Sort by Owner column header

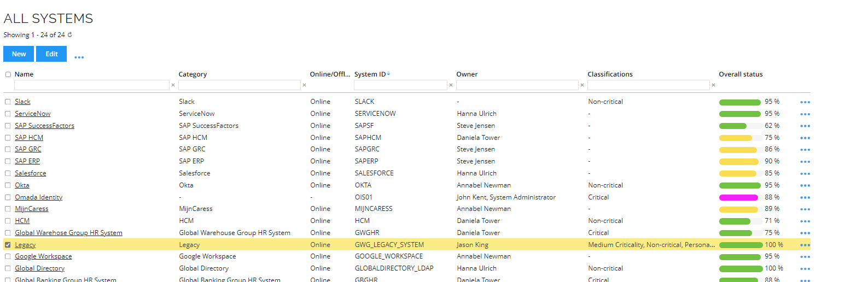(x=467, y=74)
